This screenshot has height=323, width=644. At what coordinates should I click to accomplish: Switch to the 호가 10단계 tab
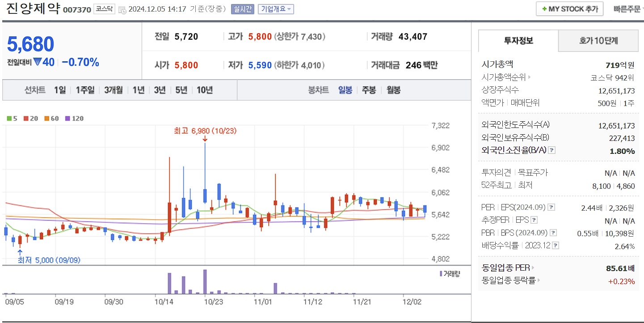coord(598,40)
